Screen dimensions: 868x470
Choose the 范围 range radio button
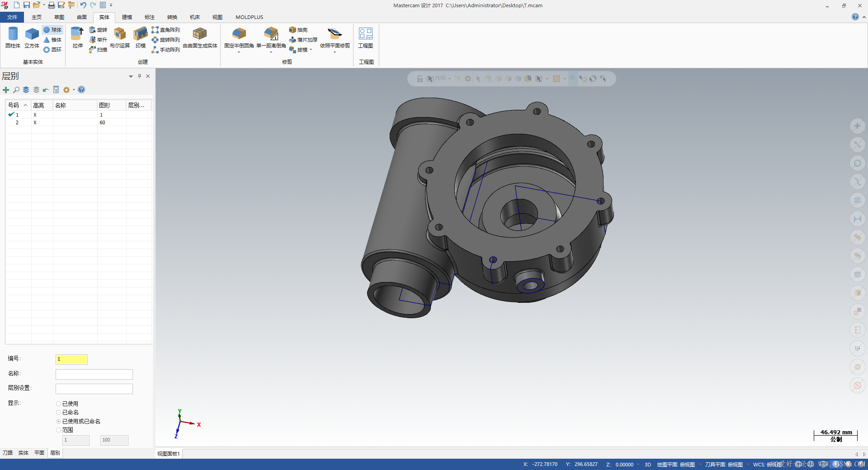pos(59,430)
